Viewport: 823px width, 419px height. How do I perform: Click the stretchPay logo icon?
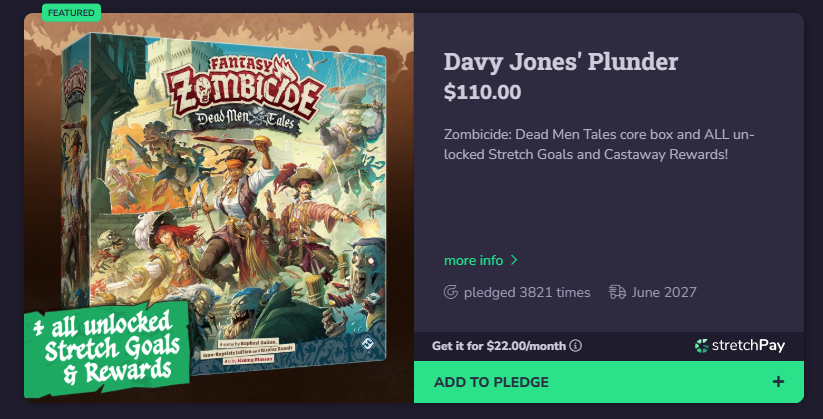click(701, 346)
